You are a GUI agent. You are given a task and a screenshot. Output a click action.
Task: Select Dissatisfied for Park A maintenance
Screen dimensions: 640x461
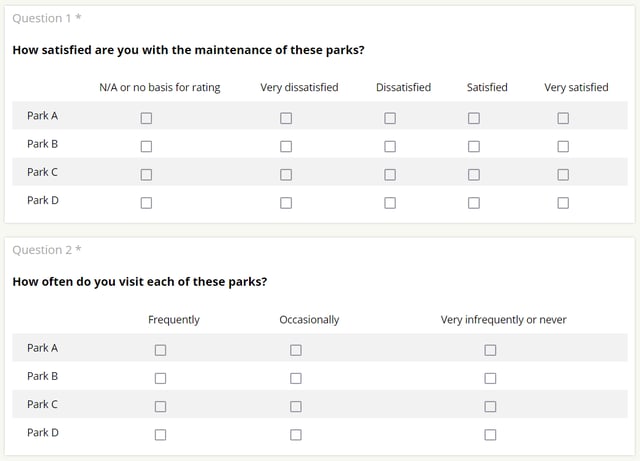point(390,118)
